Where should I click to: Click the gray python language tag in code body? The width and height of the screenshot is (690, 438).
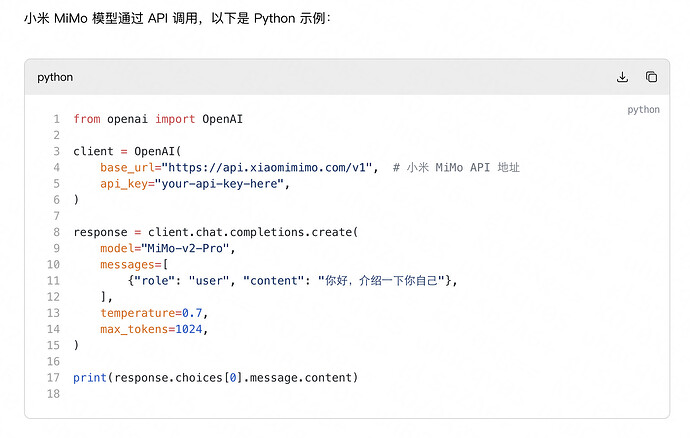pos(643,110)
